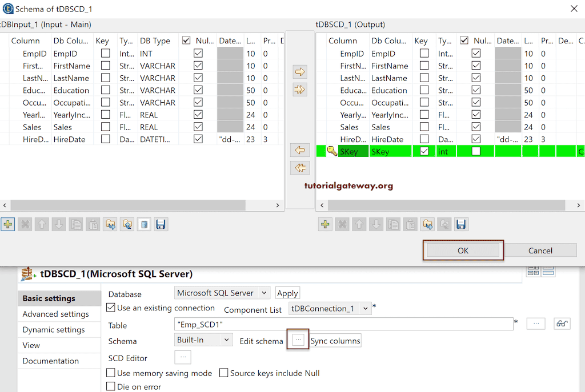This screenshot has height=392, width=585.
Task: Copy all columns from input to output schema
Action: [x=299, y=90]
